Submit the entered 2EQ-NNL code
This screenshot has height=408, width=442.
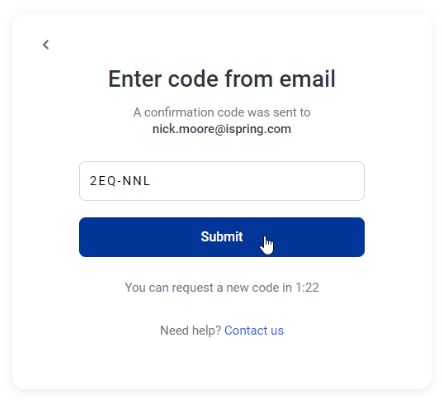[x=222, y=237]
